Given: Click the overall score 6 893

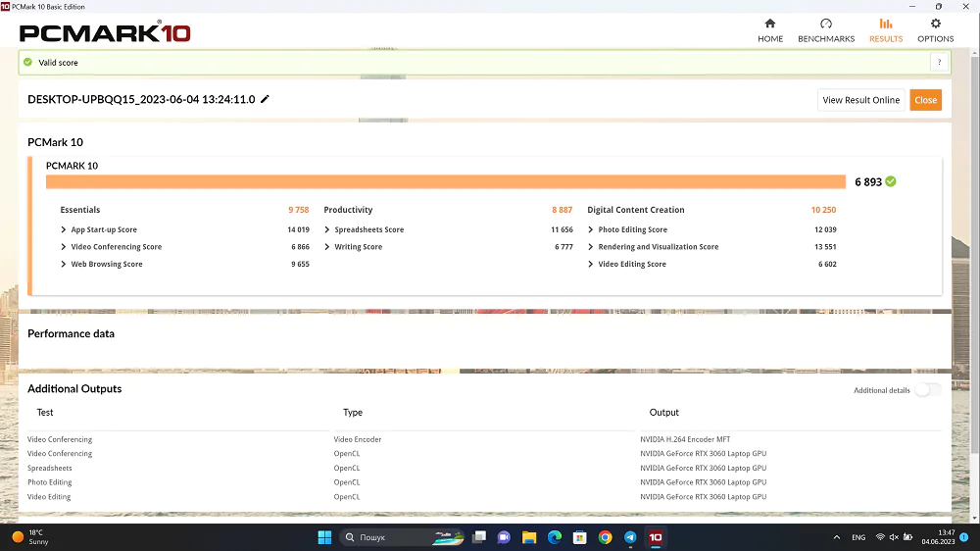Looking at the screenshot, I should point(868,182).
